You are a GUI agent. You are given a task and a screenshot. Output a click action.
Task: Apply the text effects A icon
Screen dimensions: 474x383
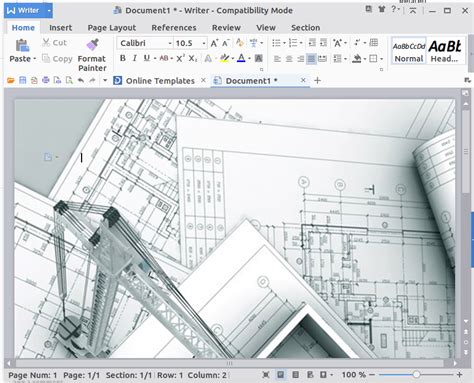[208, 59]
